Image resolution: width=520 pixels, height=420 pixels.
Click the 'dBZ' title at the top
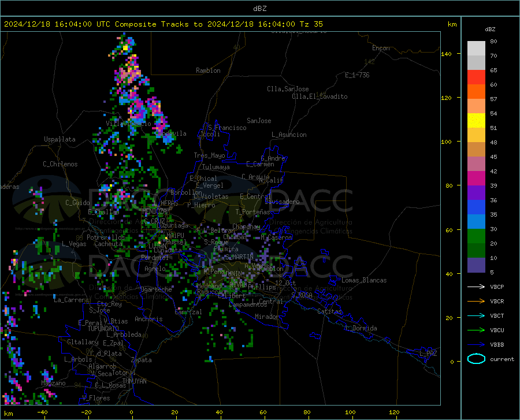(x=259, y=9)
